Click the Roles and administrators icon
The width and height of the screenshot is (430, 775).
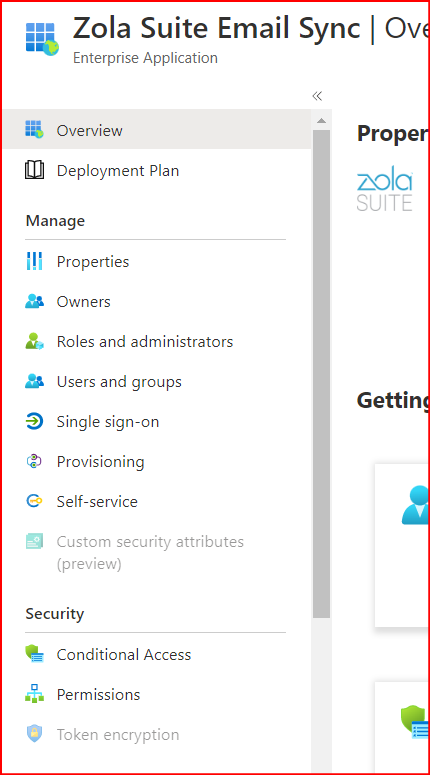click(34, 342)
